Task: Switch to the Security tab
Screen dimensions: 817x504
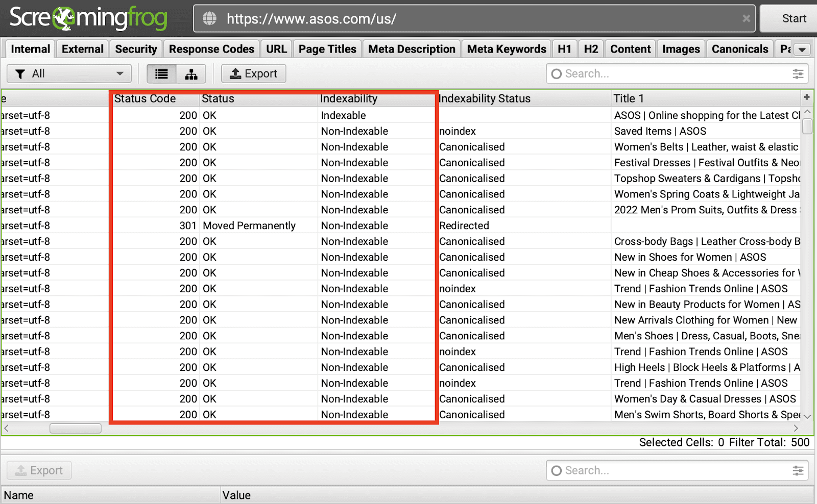Action: pos(136,49)
